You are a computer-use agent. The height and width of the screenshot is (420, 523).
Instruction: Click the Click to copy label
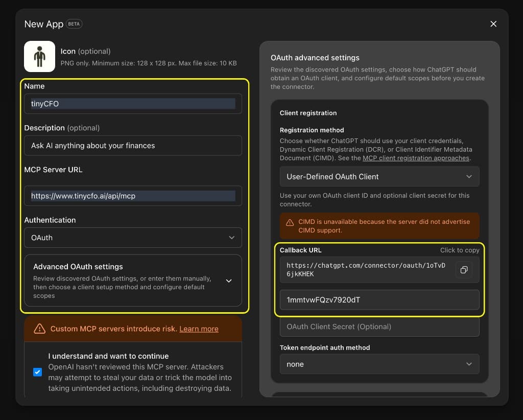(460, 250)
